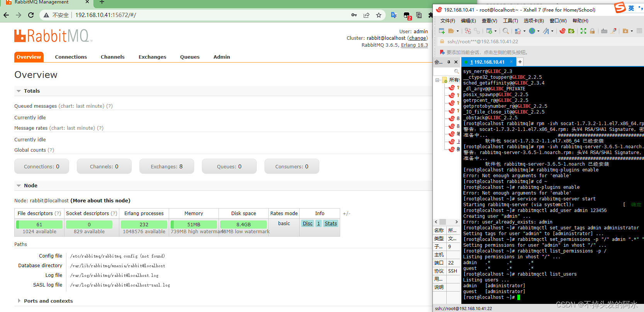644x312 pixels.
Task: Click the add-folder icon in Xshell toolbar
Action: [x=625, y=31]
